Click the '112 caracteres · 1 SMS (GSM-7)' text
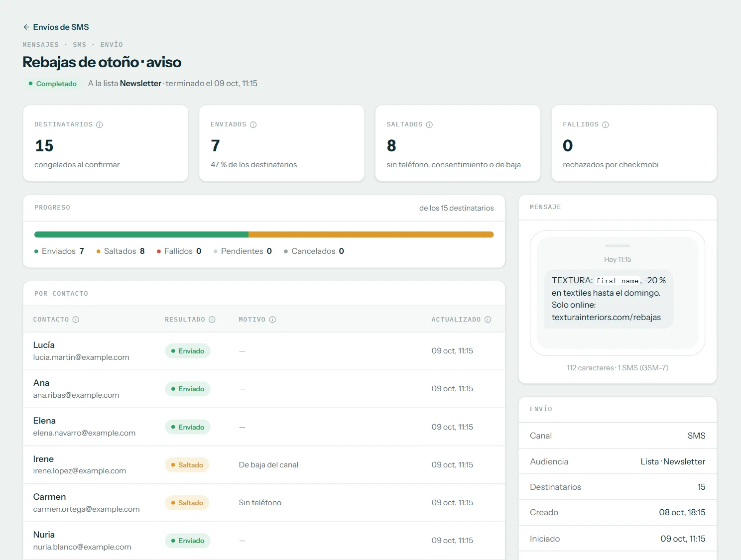Screen dimensions: 741x560 click(617, 368)
